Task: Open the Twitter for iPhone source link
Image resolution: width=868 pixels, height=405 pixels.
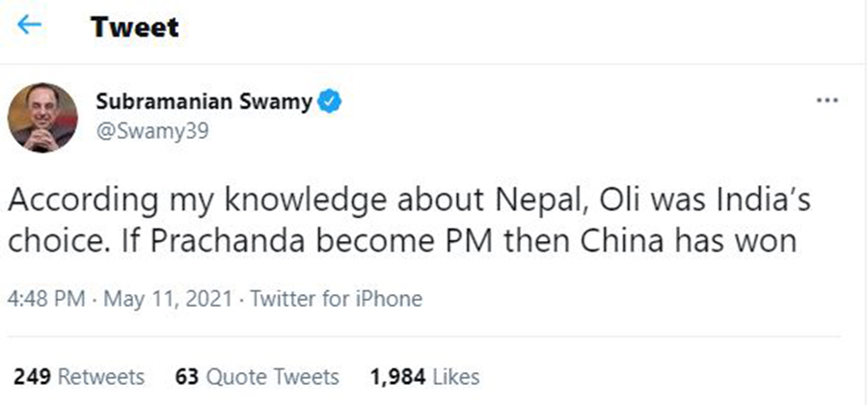Action: click(336, 299)
